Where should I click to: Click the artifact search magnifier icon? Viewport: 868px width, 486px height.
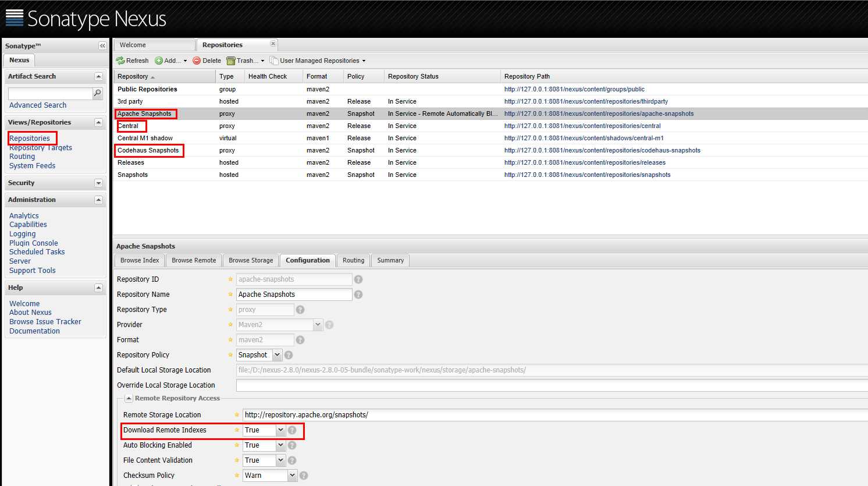[x=98, y=93]
